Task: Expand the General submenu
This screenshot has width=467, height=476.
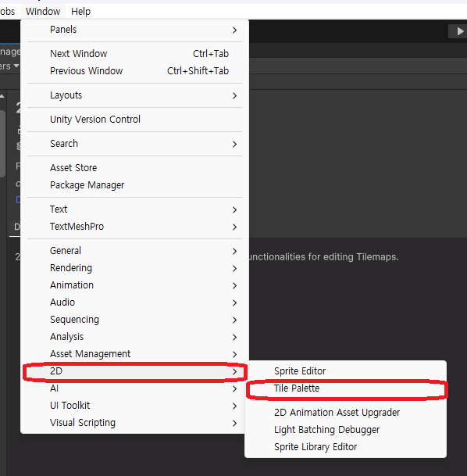Action: 134,251
